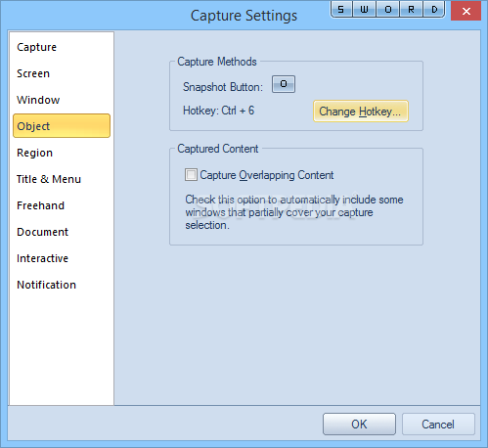Viewport: 488px width, 448px height.
Task: Click the S key icon in title bar
Action: click(x=341, y=9)
